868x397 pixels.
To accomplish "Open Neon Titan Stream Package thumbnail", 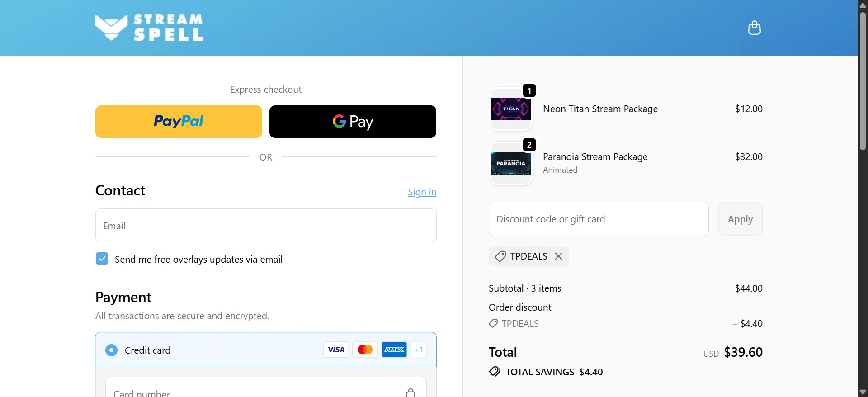I will [511, 109].
